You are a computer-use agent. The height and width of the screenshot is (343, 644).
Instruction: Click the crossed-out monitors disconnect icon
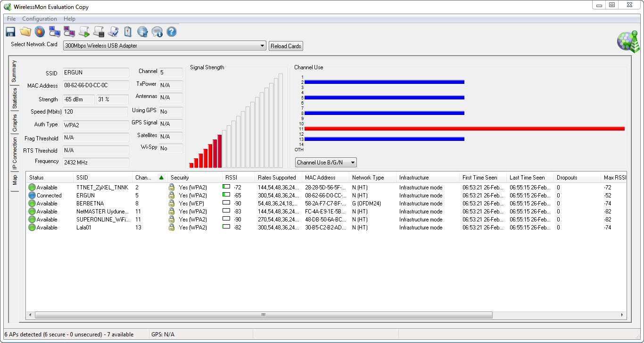[x=69, y=32]
